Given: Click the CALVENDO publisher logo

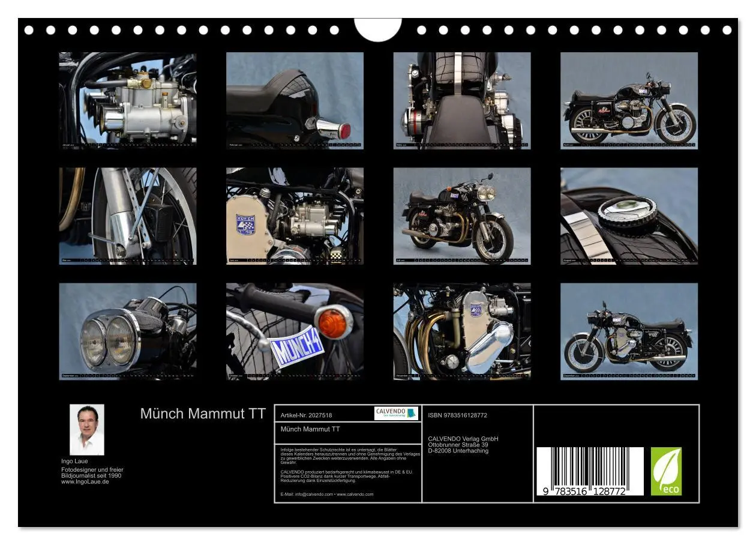Looking at the screenshot, I should click(x=396, y=413).
